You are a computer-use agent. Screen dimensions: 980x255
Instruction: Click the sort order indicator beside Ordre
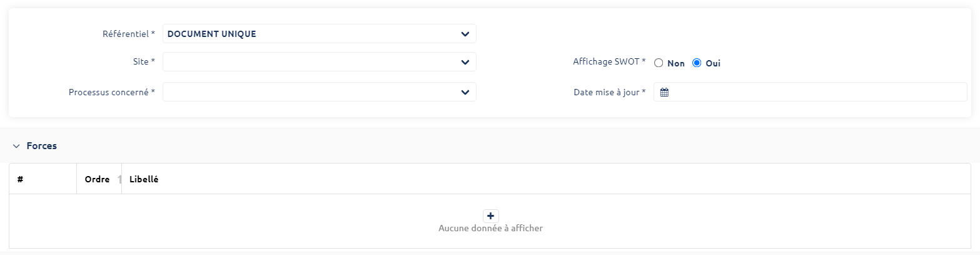(119, 179)
